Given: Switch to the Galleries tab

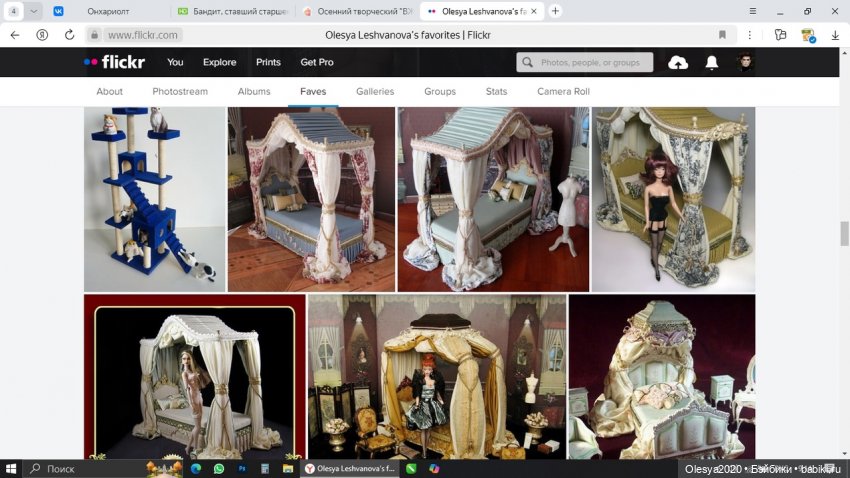Looking at the screenshot, I should [375, 91].
